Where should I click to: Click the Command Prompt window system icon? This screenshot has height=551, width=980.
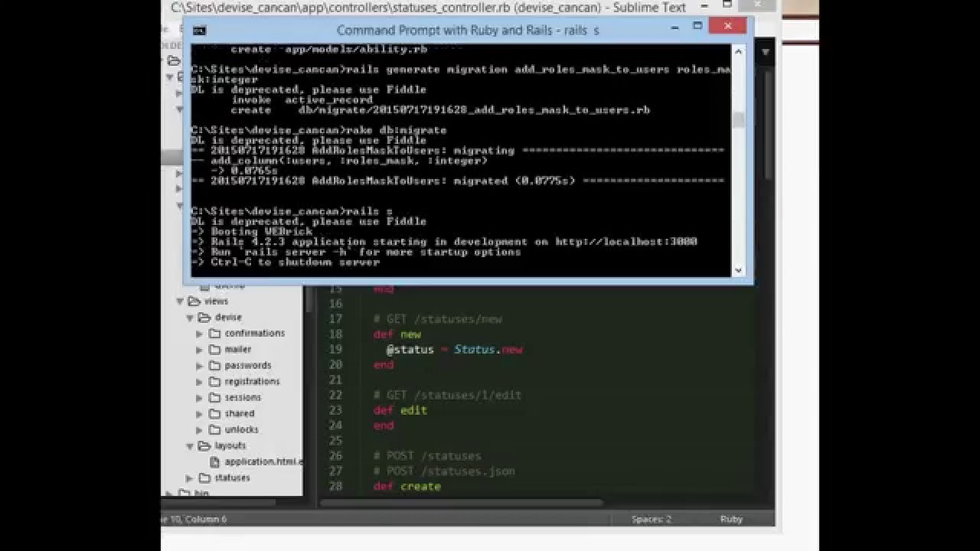click(200, 31)
